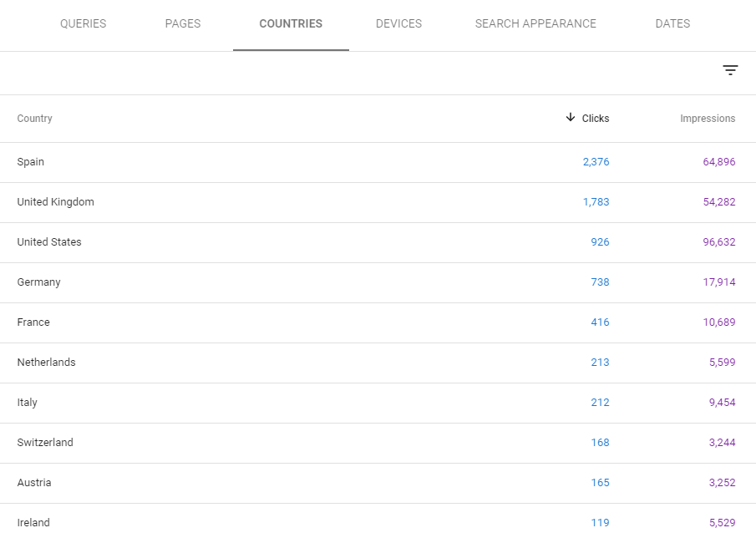Select the Switzerland row
The image size is (756, 538).
[x=45, y=443]
